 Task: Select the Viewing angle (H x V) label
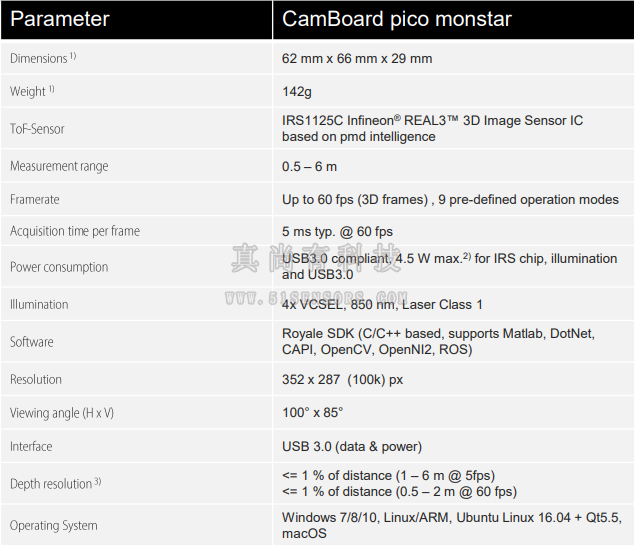(62, 413)
